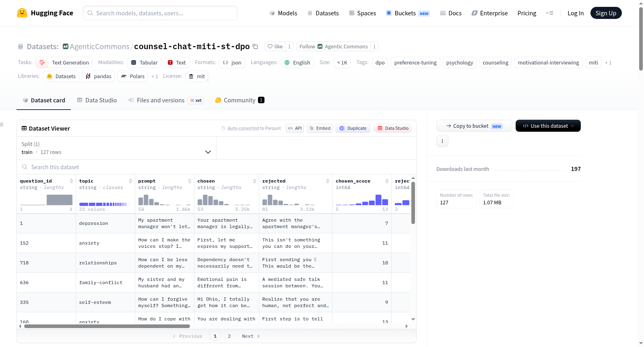Click the Embed button
This screenshot has width=644, height=347.
[320, 128]
